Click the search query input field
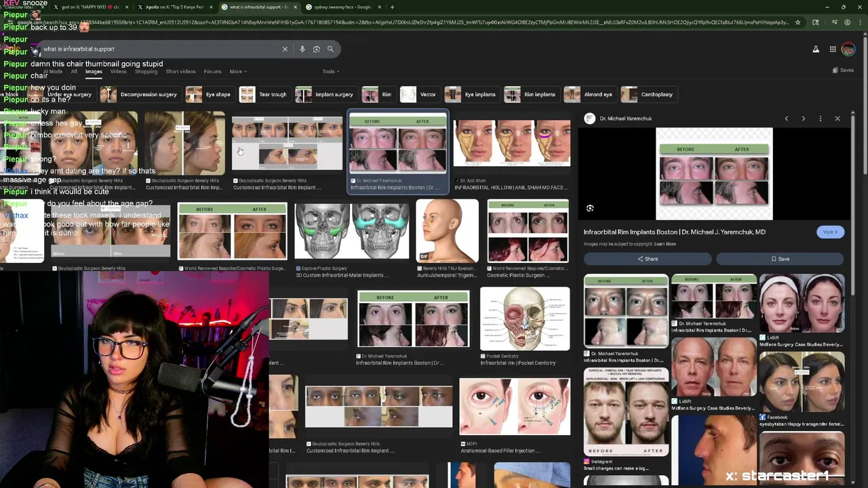This screenshot has height=488, width=868. 159,49
